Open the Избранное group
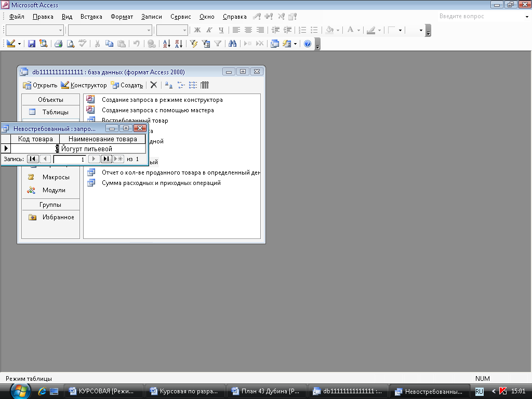The image size is (532, 399). [50, 217]
